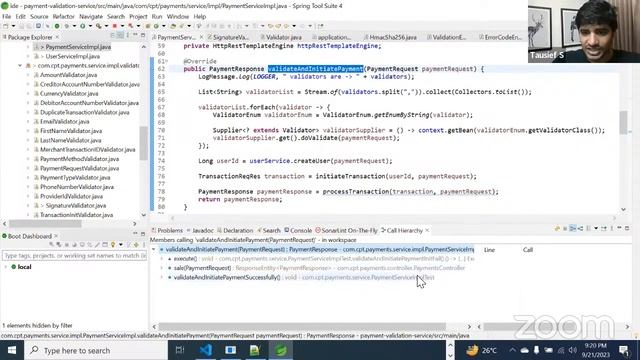This screenshot has width=640, height=360.
Task: Click the Windows taskbar search box
Action: tap(96, 351)
